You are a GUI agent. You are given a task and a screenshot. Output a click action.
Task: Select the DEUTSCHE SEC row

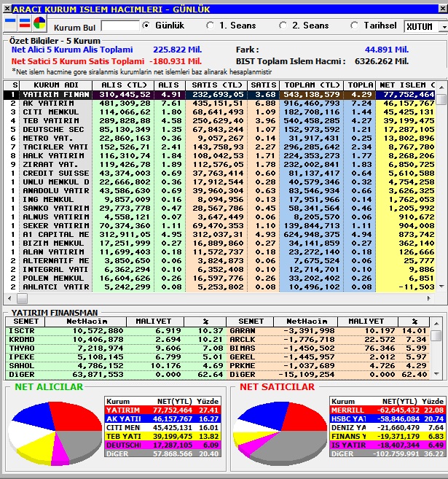[x=220, y=130]
